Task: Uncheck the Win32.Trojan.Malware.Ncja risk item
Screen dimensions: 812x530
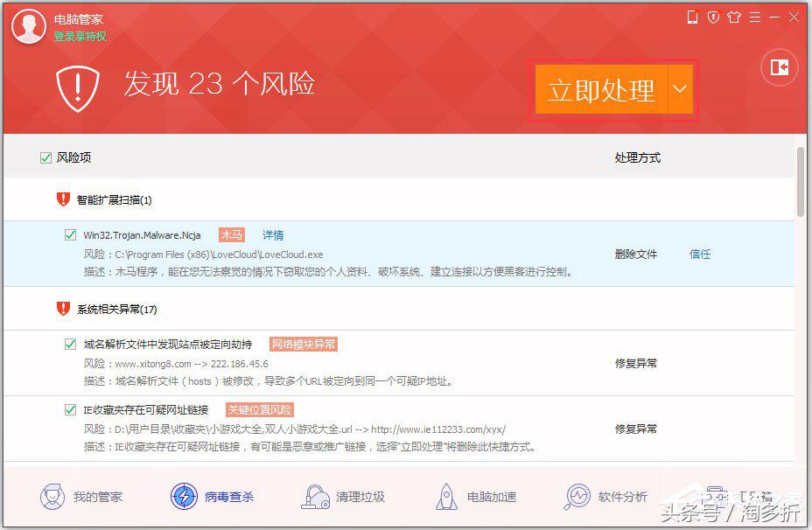Action: 71,234
